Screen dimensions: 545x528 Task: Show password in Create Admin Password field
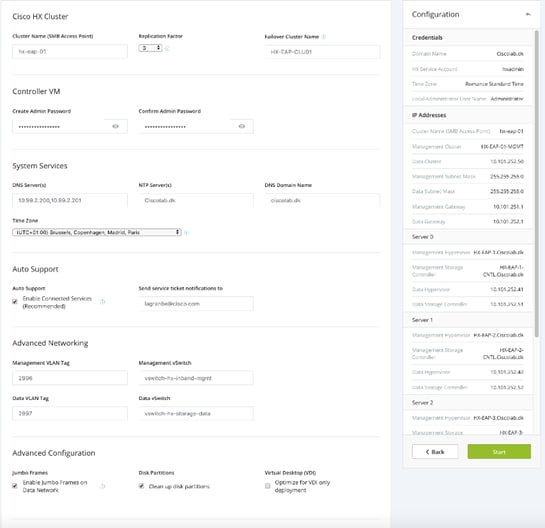115,127
